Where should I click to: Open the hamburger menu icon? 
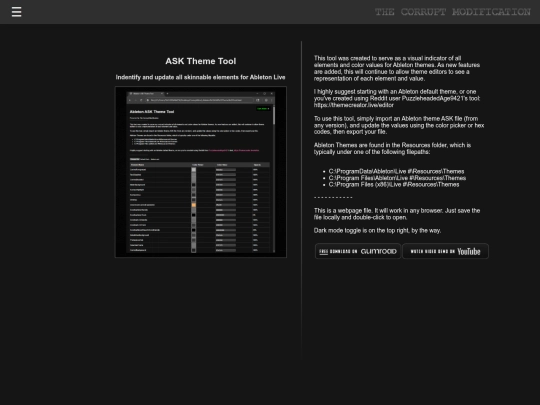(x=16, y=12)
